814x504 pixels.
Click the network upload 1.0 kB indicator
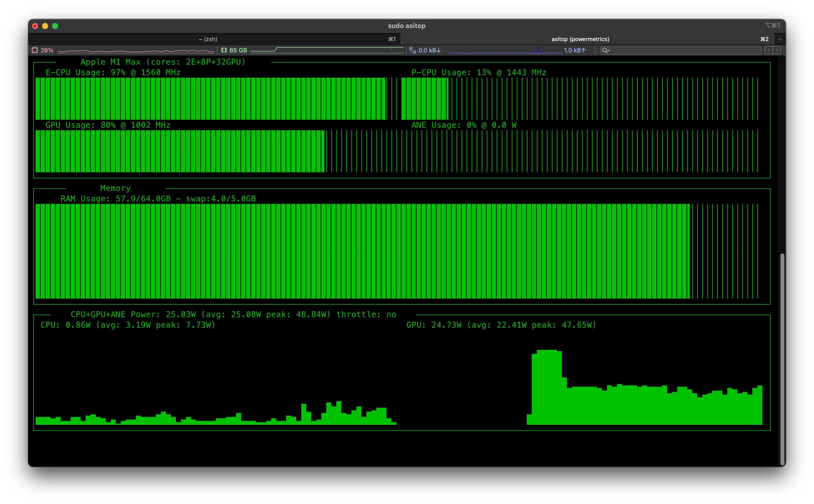pyautogui.click(x=574, y=50)
